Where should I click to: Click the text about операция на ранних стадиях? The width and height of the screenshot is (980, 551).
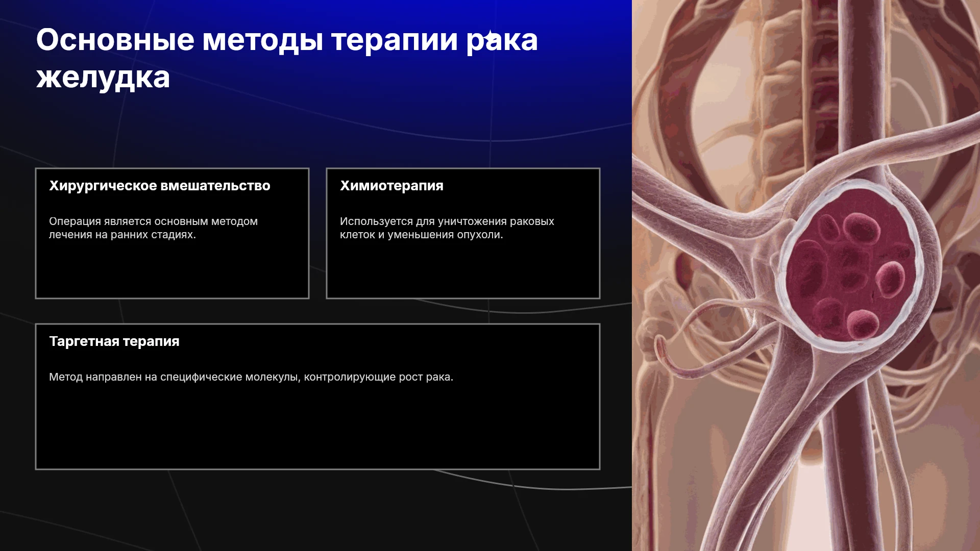point(153,228)
